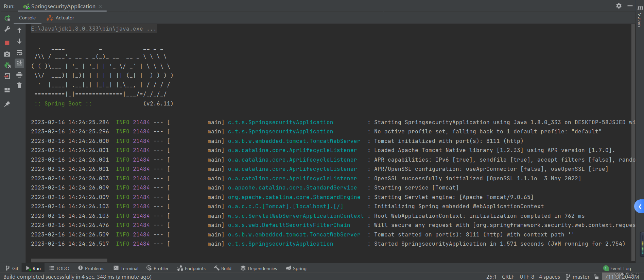Image resolution: width=644 pixels, height=280 pixels.
Task: Open the Terminal tool window
Action: [x=126, y=268]
